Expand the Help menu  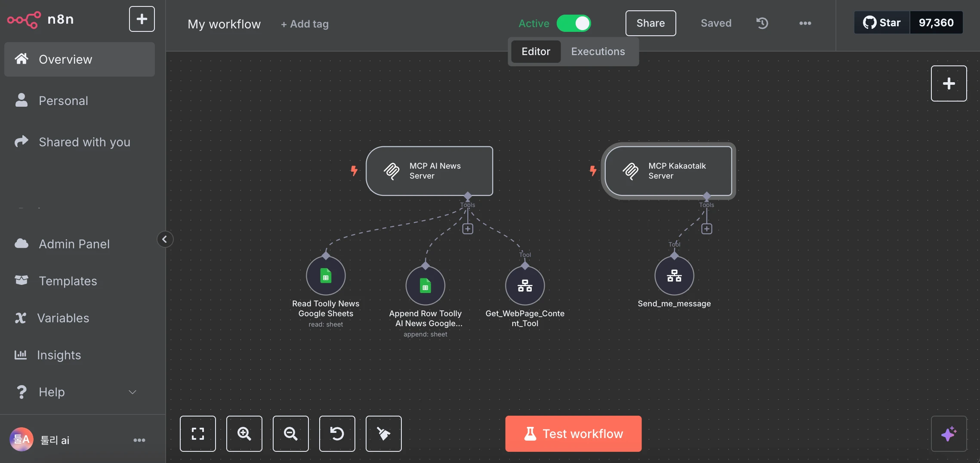(80, 392)
